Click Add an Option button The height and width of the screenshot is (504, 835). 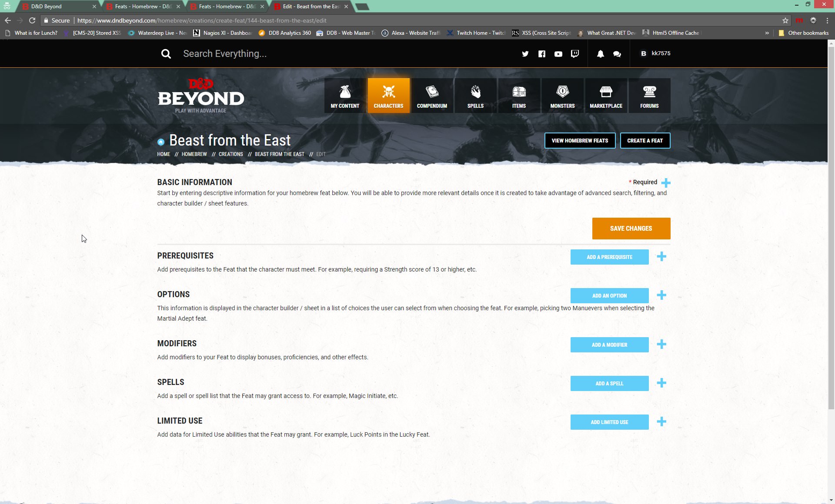[x=609, y=296]
